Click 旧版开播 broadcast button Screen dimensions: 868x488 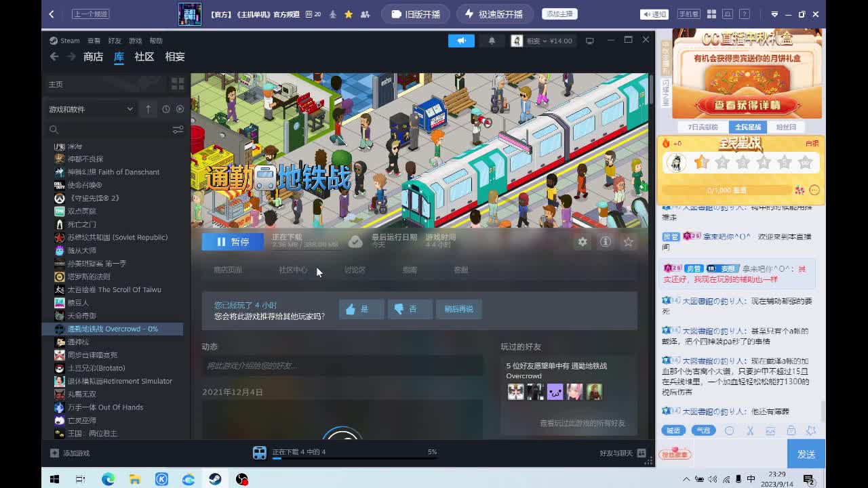click(415, 14)
